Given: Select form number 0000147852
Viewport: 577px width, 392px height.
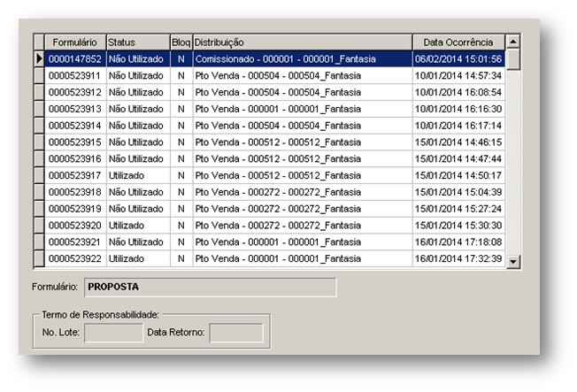Looking at the screenshot, I should coord(75,59).
